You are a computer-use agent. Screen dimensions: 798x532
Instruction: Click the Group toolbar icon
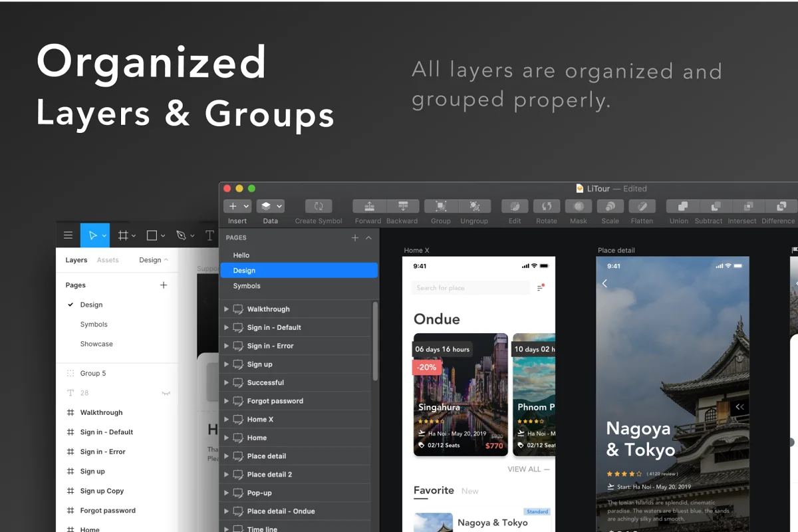pyautogui.click(x=441, y=206)
